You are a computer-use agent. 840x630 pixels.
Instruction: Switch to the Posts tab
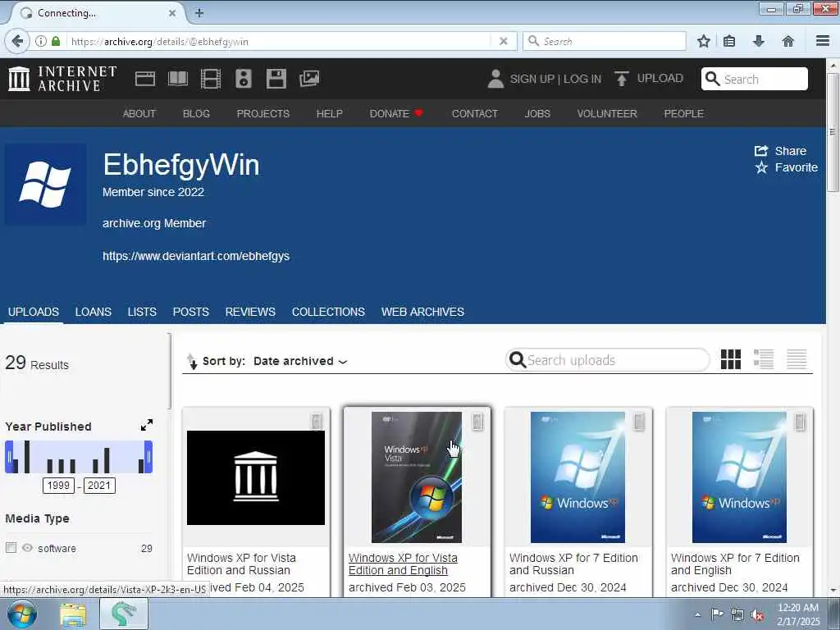coord(190,312)
